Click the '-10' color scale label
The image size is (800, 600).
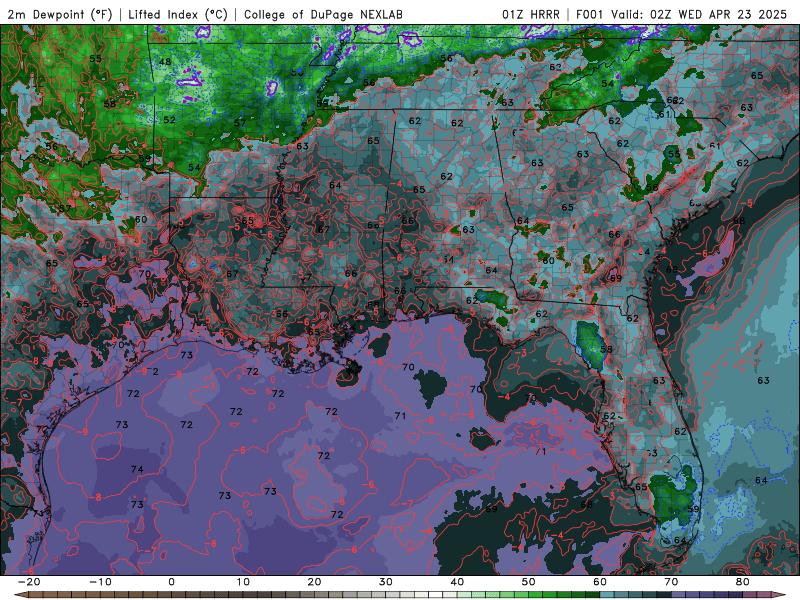pyautogui.click(x=100, y=582)
